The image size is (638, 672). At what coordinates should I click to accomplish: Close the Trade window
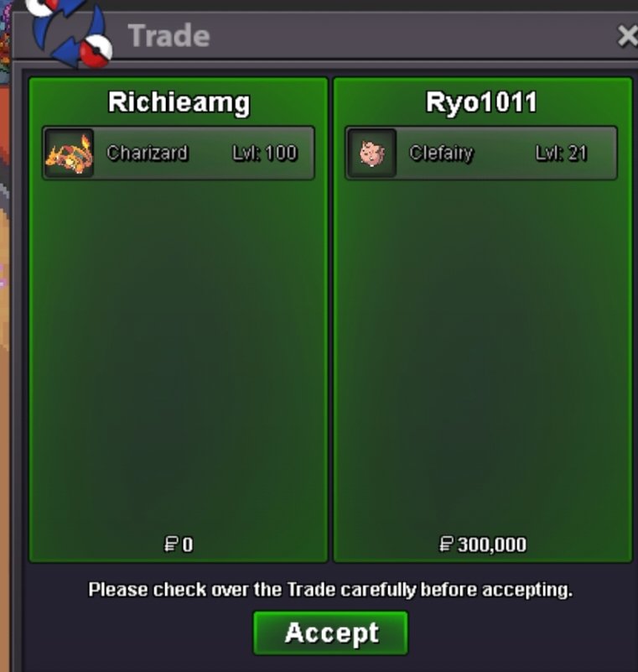pos(628,35)
